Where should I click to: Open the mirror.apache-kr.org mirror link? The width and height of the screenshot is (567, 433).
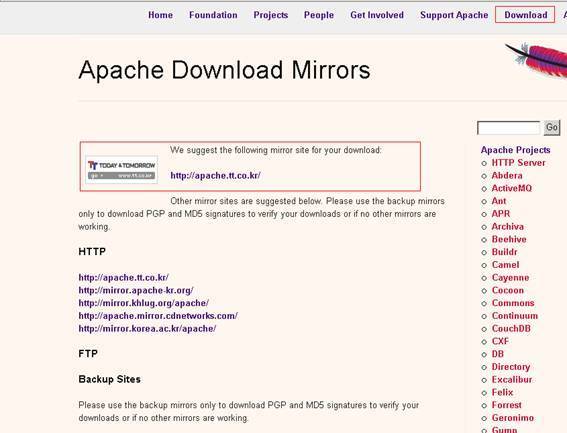click(x=136, y=290)
